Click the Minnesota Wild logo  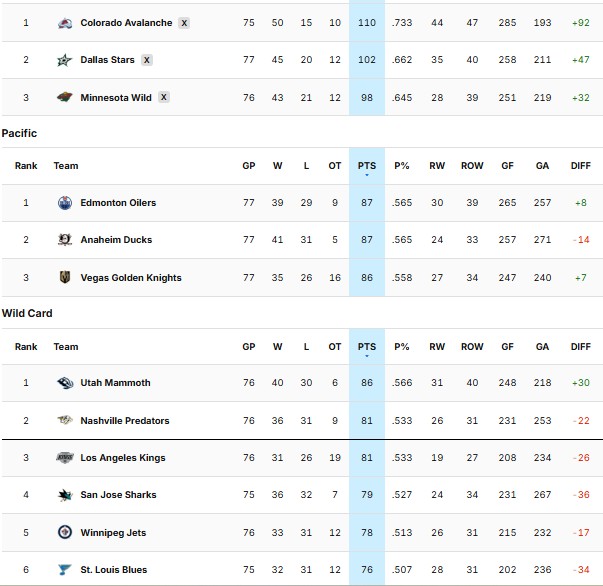[x=65, y=97]
